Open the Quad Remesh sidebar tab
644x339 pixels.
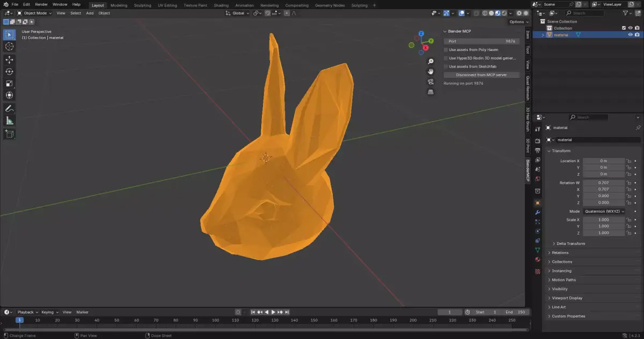(528, 88)
